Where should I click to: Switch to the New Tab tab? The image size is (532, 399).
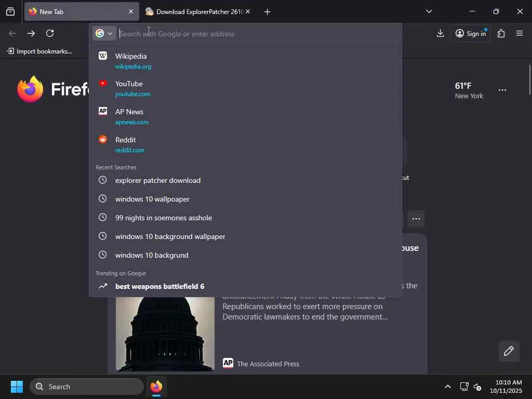[82, 11]
